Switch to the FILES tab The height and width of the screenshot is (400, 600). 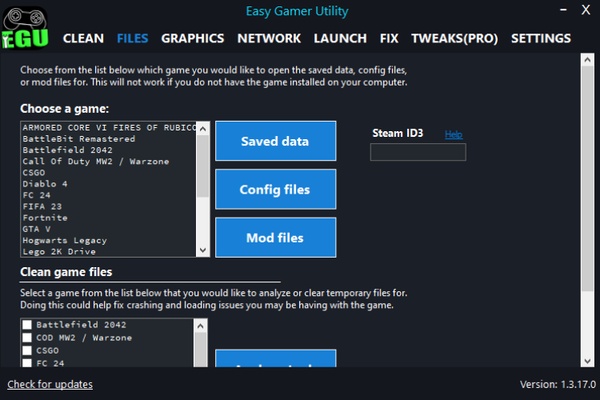point(132,38)
